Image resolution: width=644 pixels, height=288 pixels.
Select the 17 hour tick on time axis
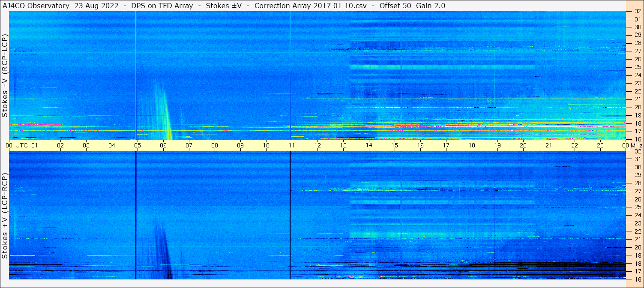(446, 145)
